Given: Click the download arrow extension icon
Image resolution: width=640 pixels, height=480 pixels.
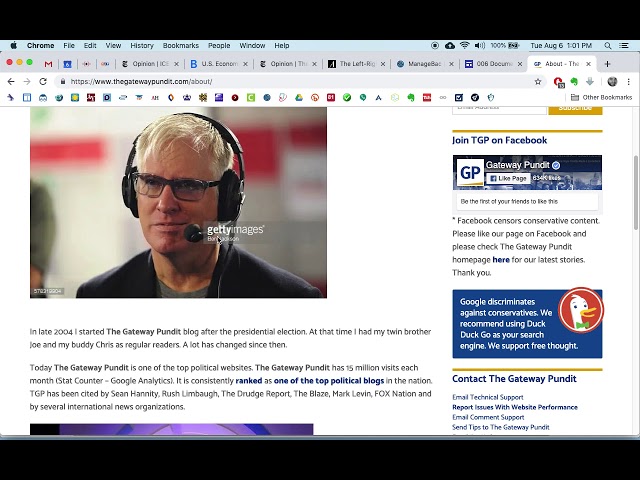Looking at the screenshot, I should [590, 82].
